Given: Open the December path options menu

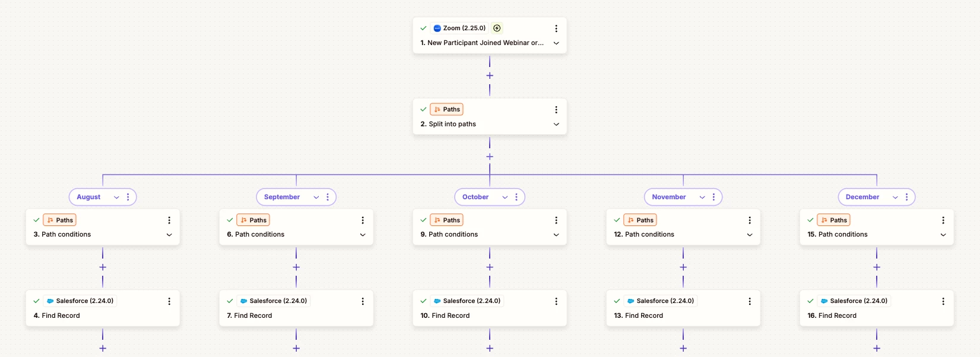Looking at the screenshot, I should 907,197.
